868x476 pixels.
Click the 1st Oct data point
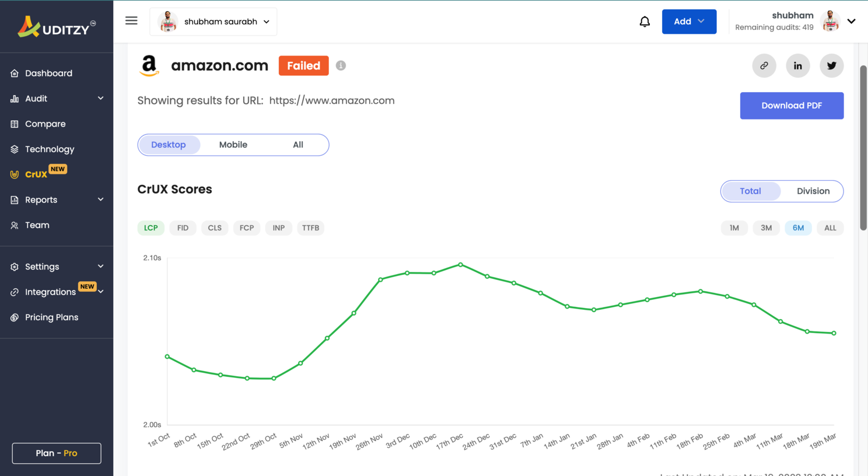click(x=167, y=356)
